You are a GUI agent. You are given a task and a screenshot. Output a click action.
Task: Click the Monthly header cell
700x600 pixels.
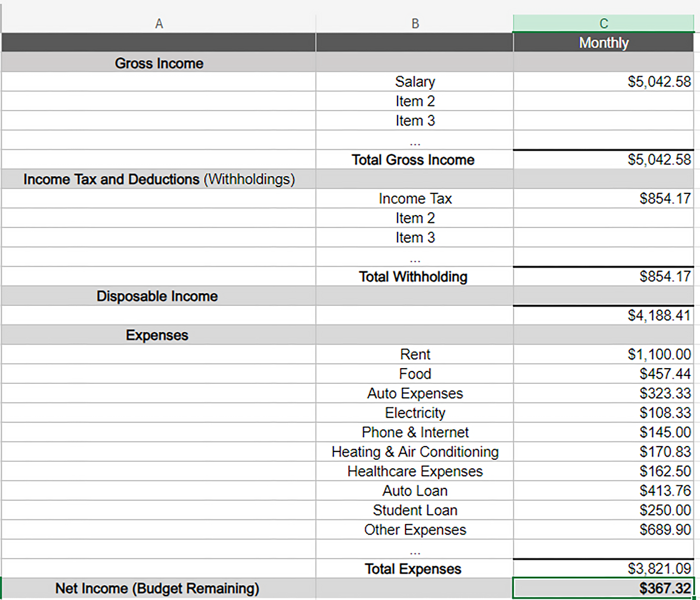point(603,43)
